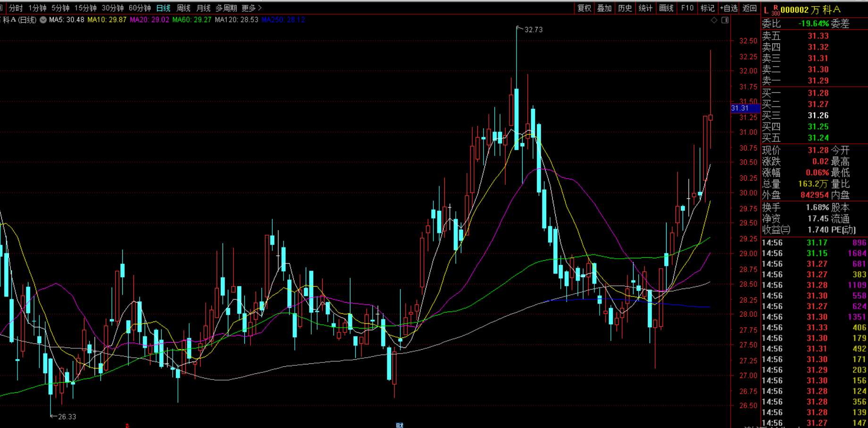Open the indicator settings dropdown next to 日线 label
Image resolution: width=868 pixels, height=428 pixels.
coord(43,20)
